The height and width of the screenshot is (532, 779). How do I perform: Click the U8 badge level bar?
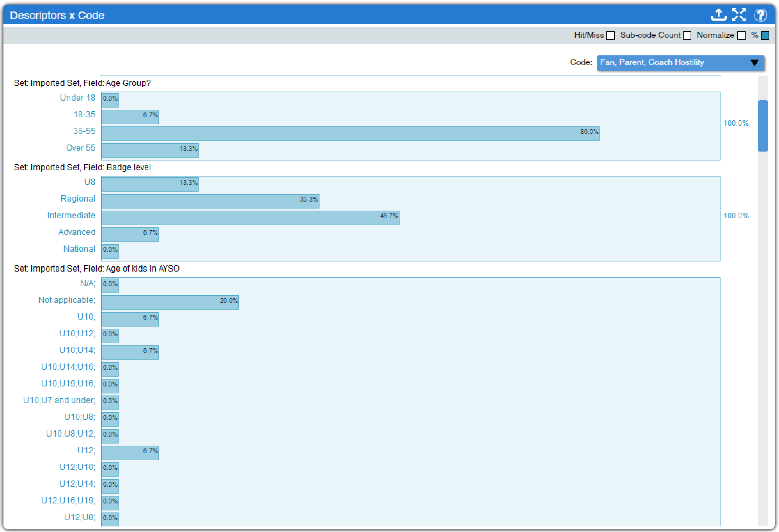tap(150, 185)
